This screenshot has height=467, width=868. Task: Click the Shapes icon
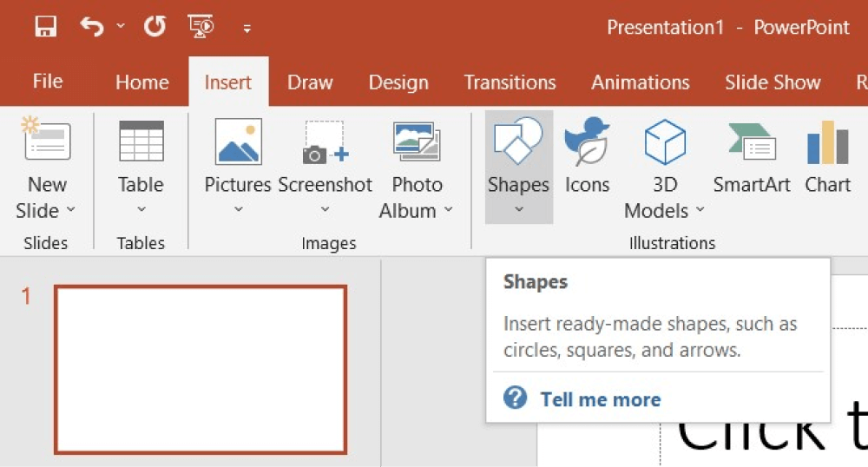click(x=518, y=141)
